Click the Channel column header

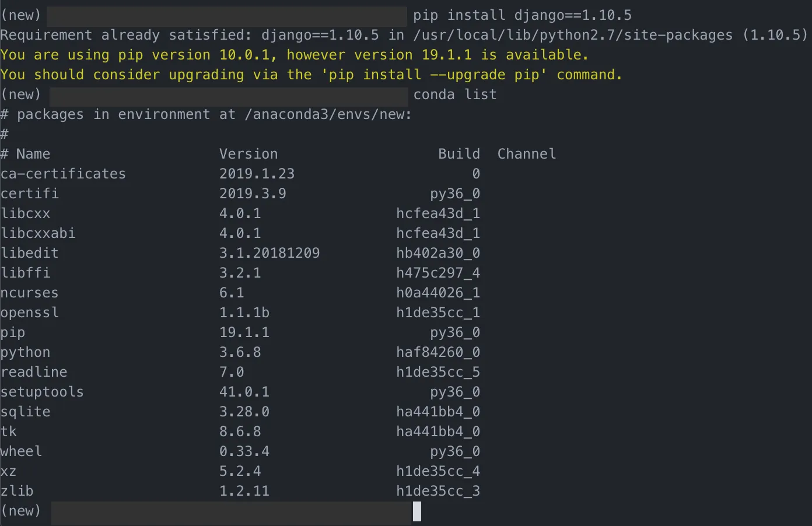[x=527, y=154]
